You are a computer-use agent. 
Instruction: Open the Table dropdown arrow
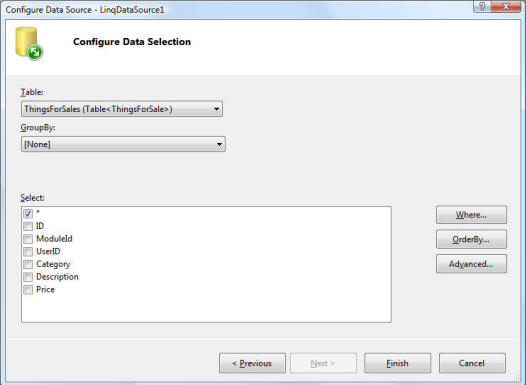pyautogui.click(x=216, y=109)
